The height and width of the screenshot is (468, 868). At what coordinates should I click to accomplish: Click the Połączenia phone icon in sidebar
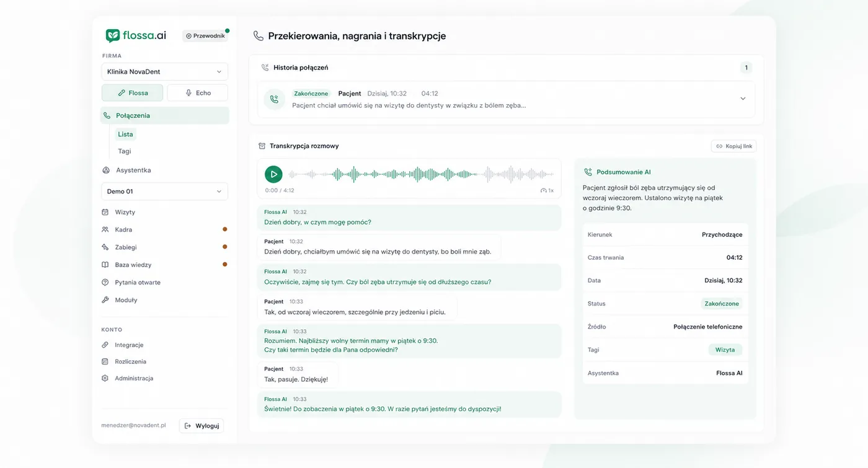107,115
